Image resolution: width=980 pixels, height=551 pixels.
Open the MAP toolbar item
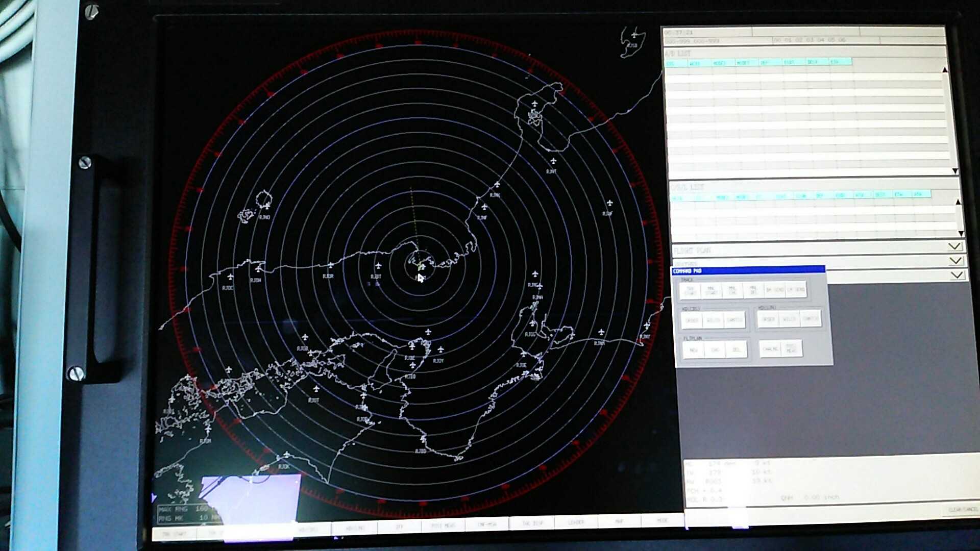pyautogui.click(x=619, y=521)
